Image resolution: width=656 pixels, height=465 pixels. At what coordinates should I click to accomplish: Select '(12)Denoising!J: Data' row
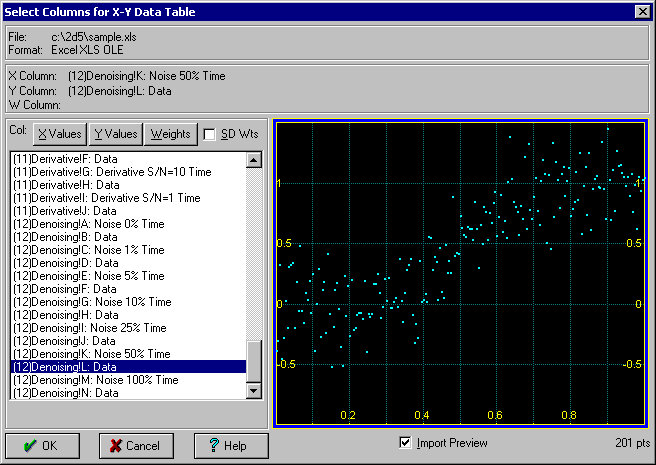(128, 341)
